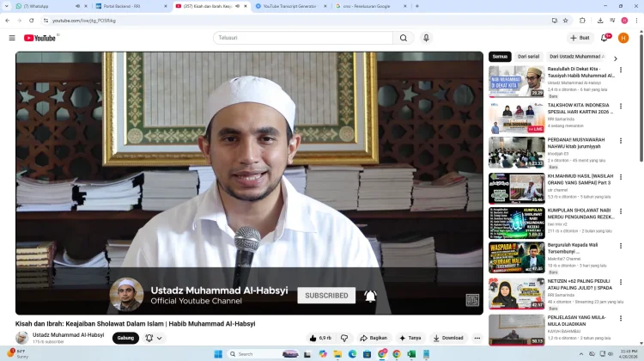Click the page vertical scrollbar
This screenshot has width=644, height=361.
641,99
